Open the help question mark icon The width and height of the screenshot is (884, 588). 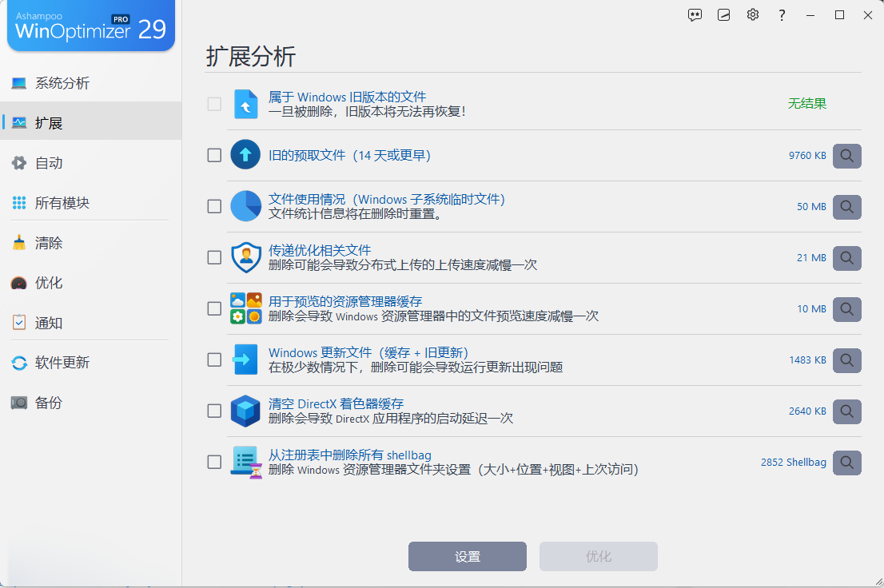(x=782, y=15)
